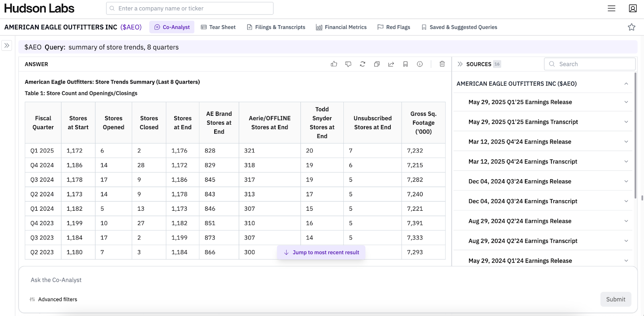
Task: Click Jump to most recent result
Action: [321, 252]
